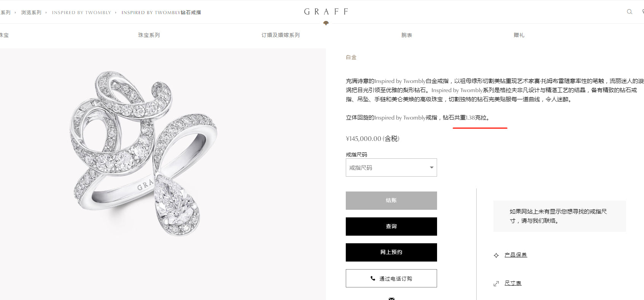The width and height of the screenshot is (644, 300).
Task: Click the search magnifier icon
Action: click(630, 12)
